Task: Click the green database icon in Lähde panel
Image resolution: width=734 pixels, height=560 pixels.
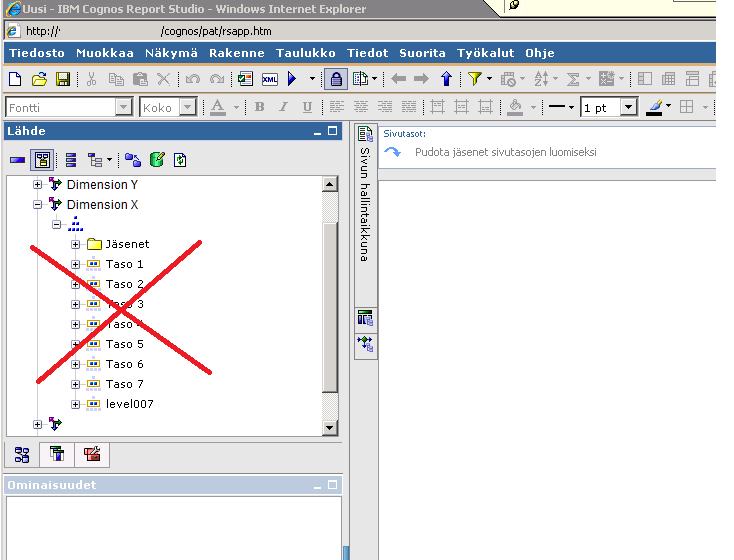Action: pos(157,159)
